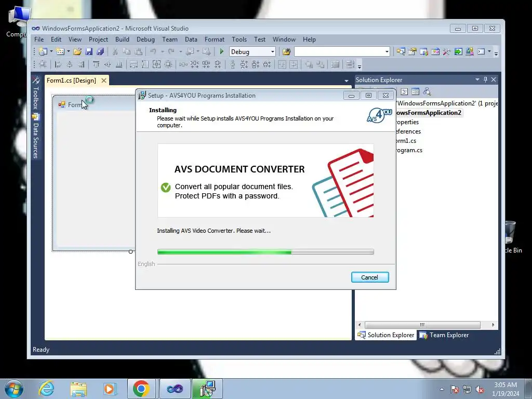Switch to the Team Explorer tab

coord(445,335)
